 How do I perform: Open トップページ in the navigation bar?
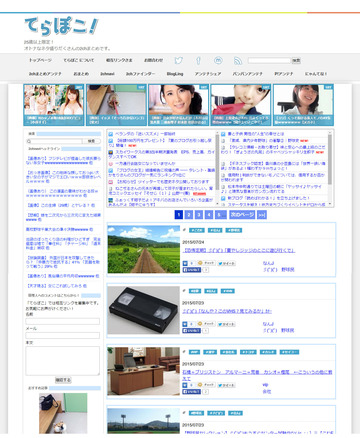click(40, 60)
